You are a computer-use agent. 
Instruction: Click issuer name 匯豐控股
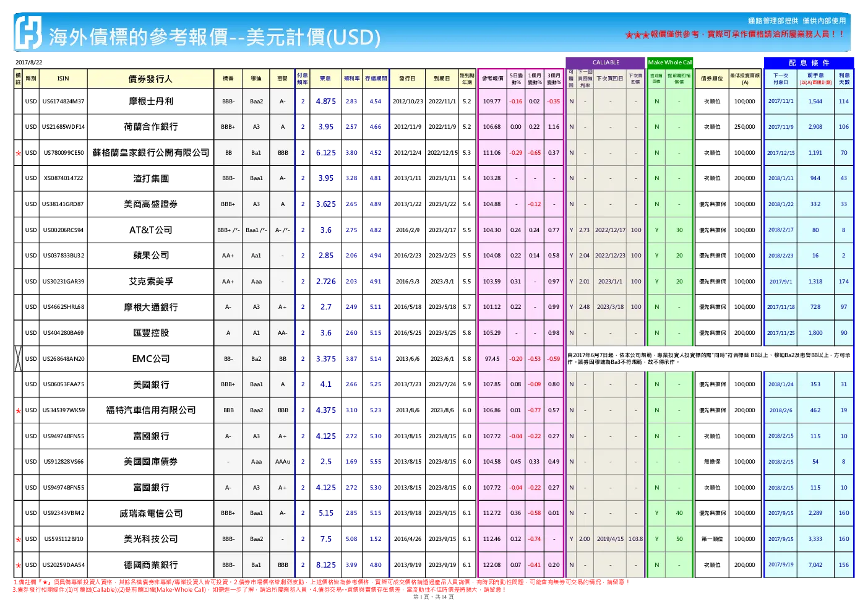click(x=151, y=333)
